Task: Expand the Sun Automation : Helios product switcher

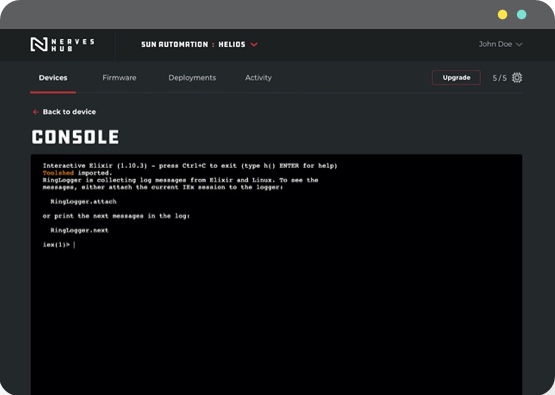Action: [199, 45]
